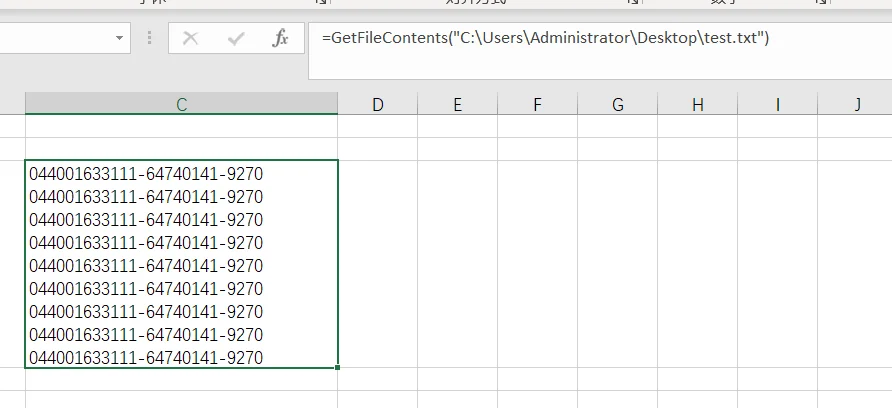Open the alignment group dialog launcher
This screenshot has height=408, width=892.
point(633,2)
